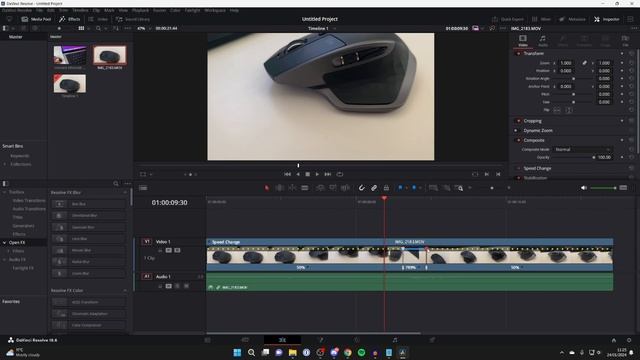Screen dimensions: 640x360
Task: Open the Sound Library panel
Action: click(x=133, y=19)
